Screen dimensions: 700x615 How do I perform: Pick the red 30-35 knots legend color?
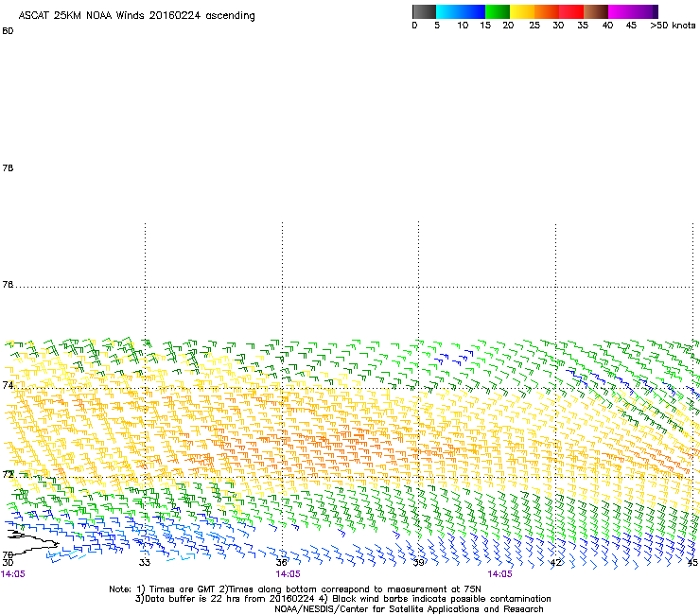tap(571, 11)
